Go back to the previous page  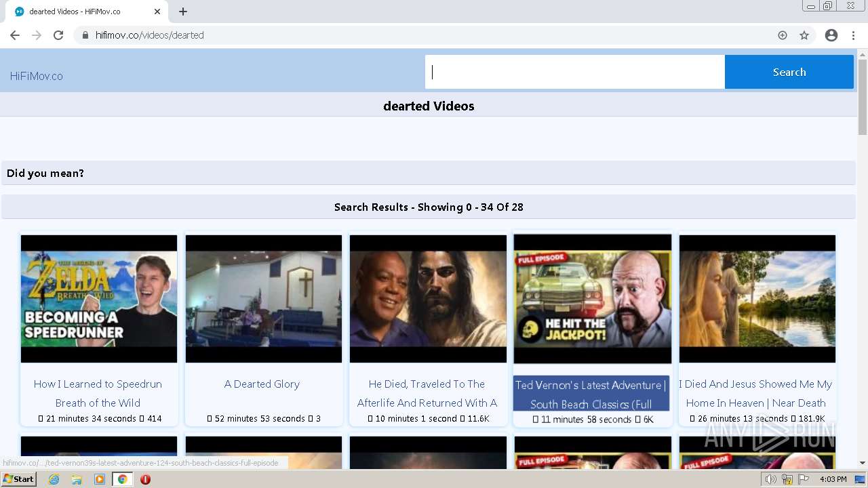(15, 35)
